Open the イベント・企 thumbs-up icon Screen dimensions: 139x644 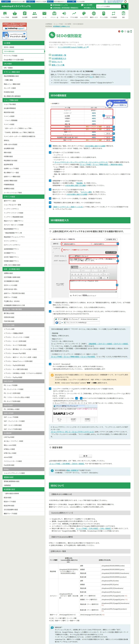(x=54, y=14)
